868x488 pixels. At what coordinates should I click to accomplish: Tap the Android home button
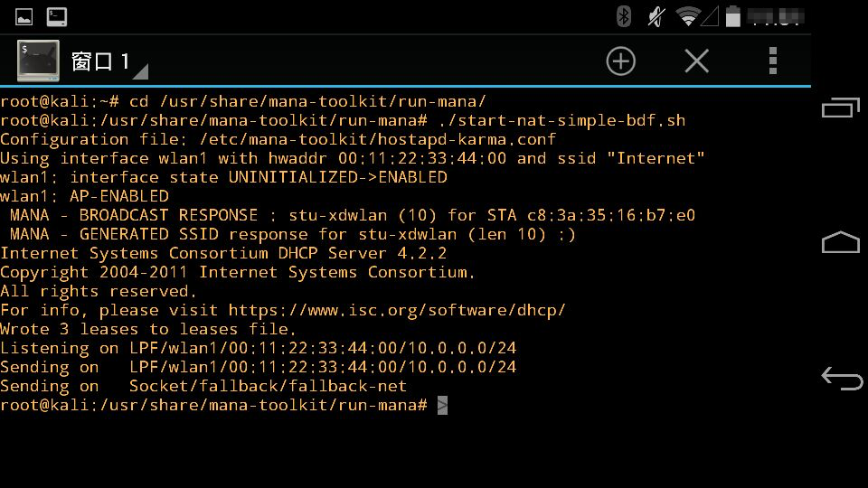point(840,242)
